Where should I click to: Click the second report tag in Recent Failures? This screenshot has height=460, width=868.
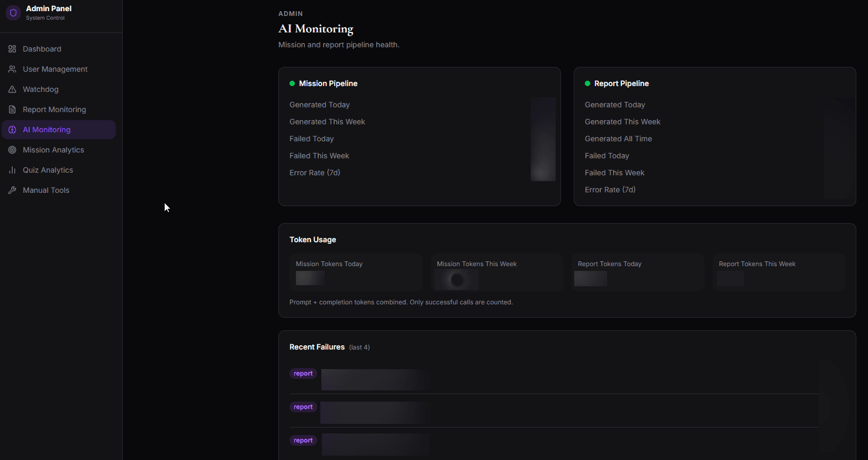[303, 407]
